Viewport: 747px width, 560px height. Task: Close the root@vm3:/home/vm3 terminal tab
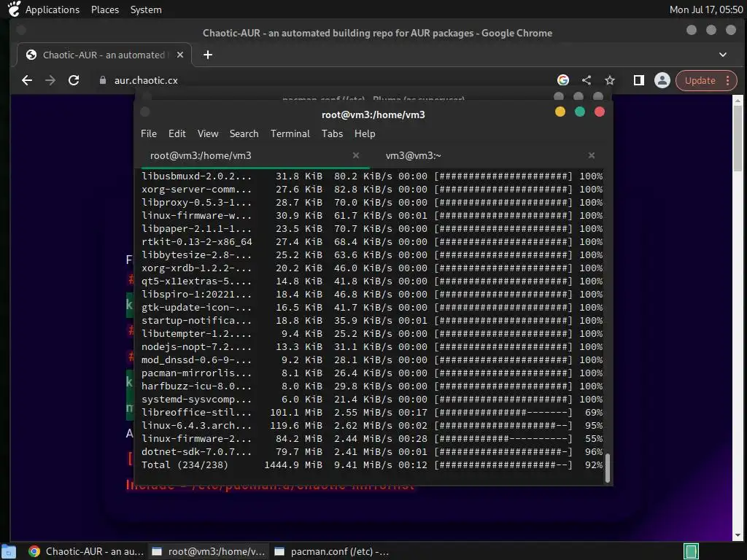click(x=355, y=155)
